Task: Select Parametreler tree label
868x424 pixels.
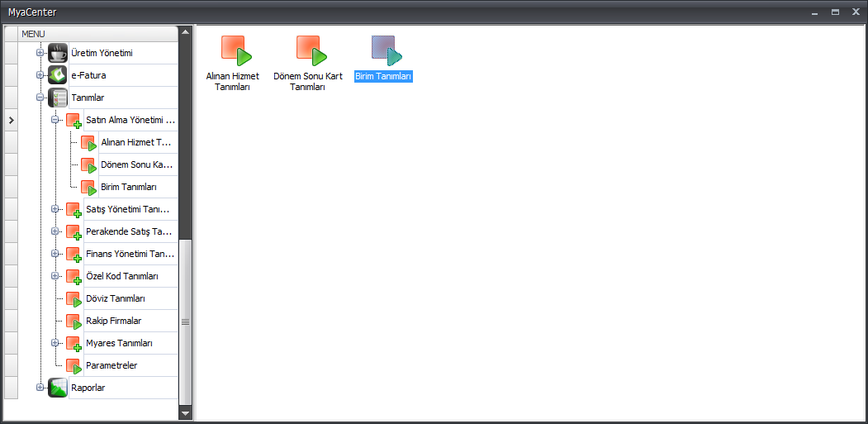Action: (111, 365)
